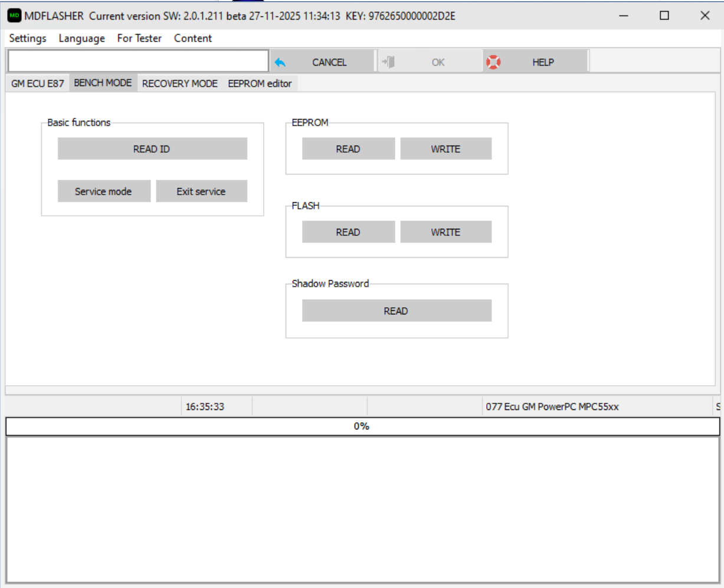The width and height of the screenshot is (724, 588).
Task: Open the Language menu
Action: coord(81,38)
